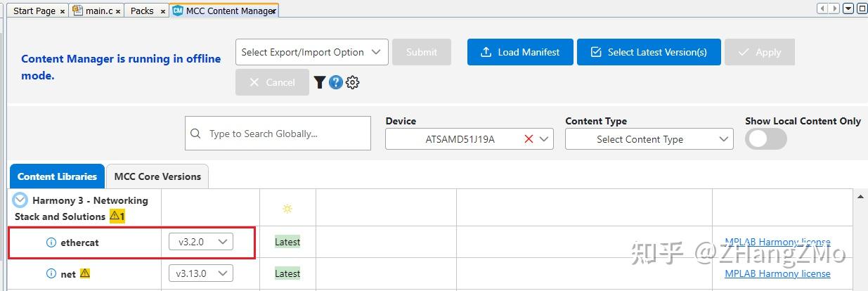Open the Select Content Type dropdown

tap(649, 139)
